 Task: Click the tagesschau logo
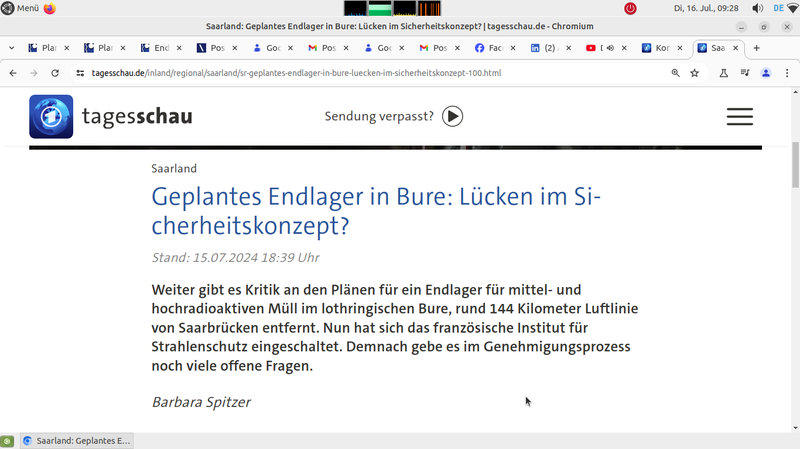pyautogui.click(x=110, y=116)
